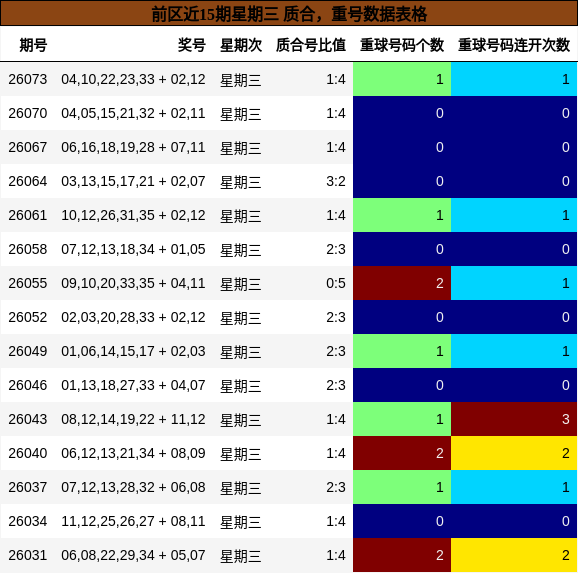
Task: Click the 期号 column header
Action: coord(33,45)
